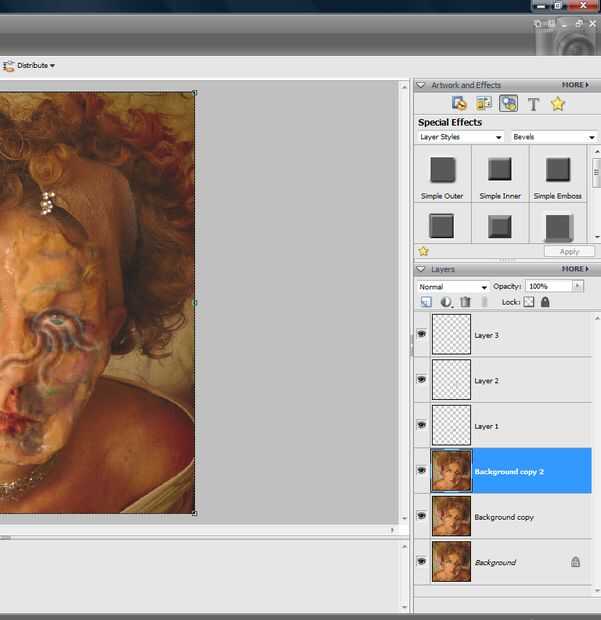Select the Themes icon in Artwork panel
This screenshot has width=601, height=620.
click(483, 103)
